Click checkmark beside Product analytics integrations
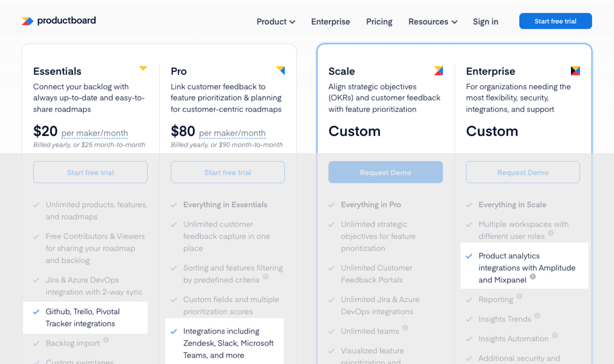 [x=469, y=256]
